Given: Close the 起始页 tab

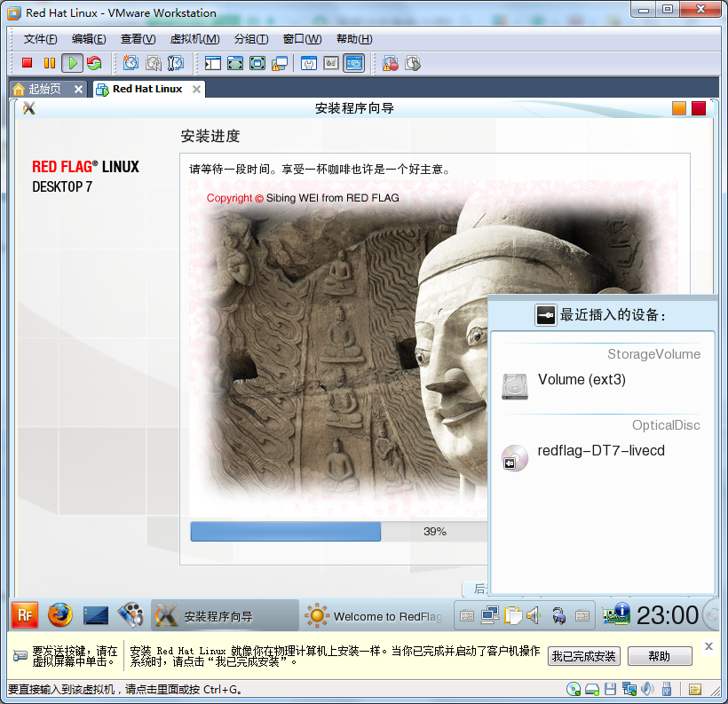Looking at the screenshot, I should coord(78,89).
